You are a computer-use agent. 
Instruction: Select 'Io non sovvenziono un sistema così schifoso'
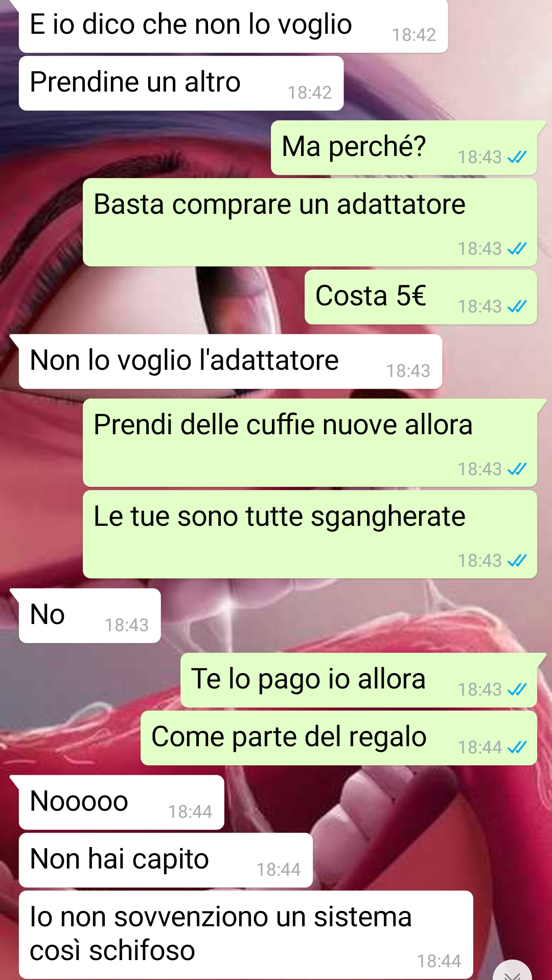point(246,935)
